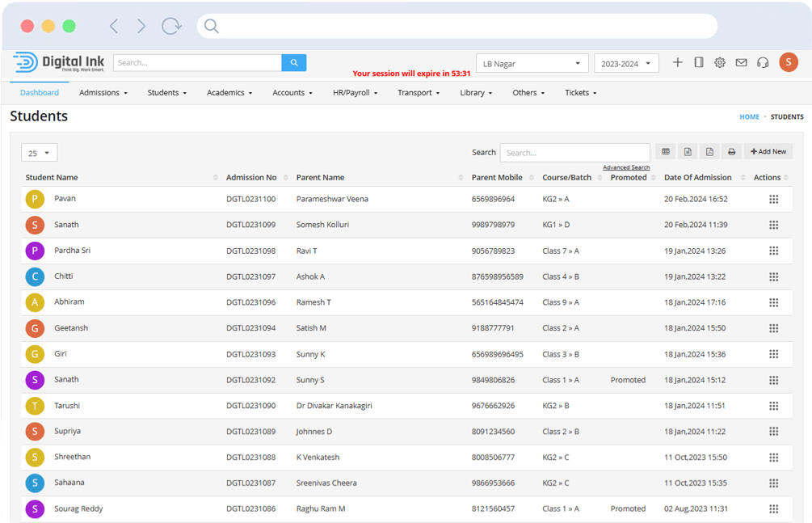The image size is (812, 523).
Task: Open actions menu for Sourag Reddy
Action: (x=773, y=509)
